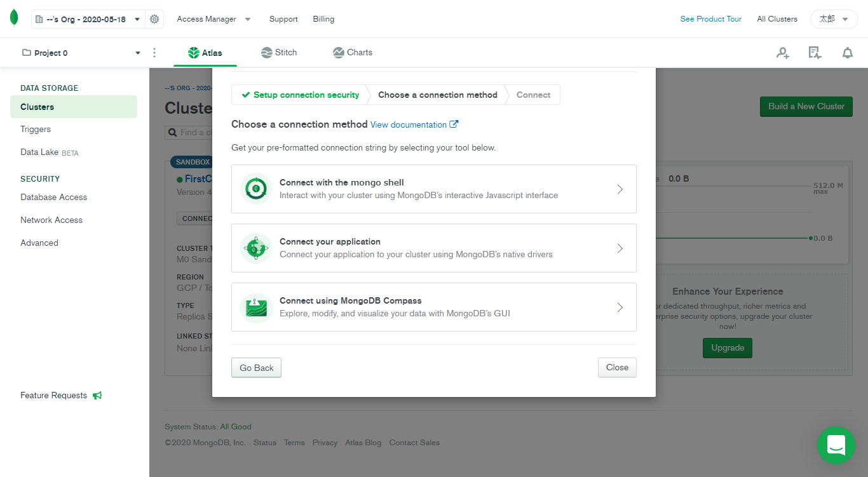Open Feature Requests link
Image resolution: width=868 pixels, height=477 pixels.
tap(53, 395)
